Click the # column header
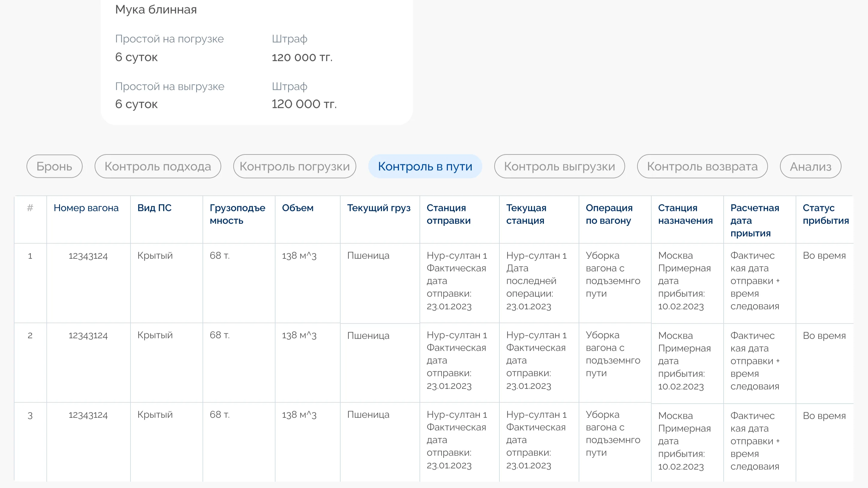This screenshot has width=868, height=488. coord(30,208)
